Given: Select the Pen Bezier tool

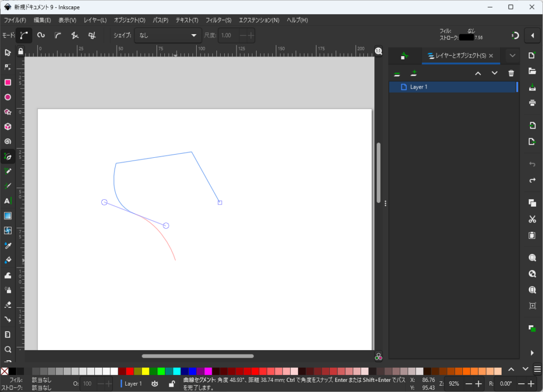Looking at the screenshot, I should [x=7, y=157].
